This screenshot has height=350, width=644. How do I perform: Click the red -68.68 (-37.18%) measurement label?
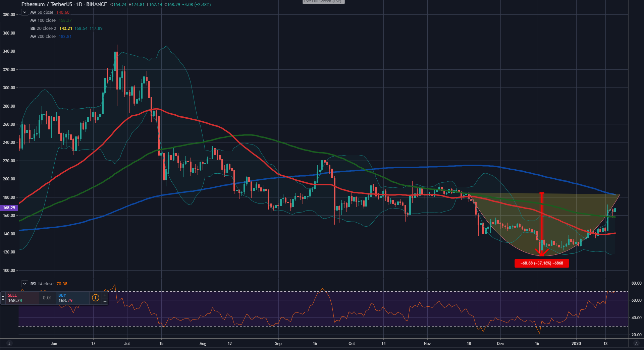click(541, 263)
